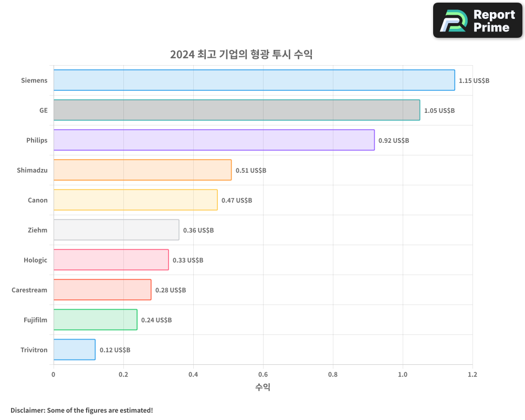Click the 0.12 US$B value label

pyautogui.click(x=115, y=350)
